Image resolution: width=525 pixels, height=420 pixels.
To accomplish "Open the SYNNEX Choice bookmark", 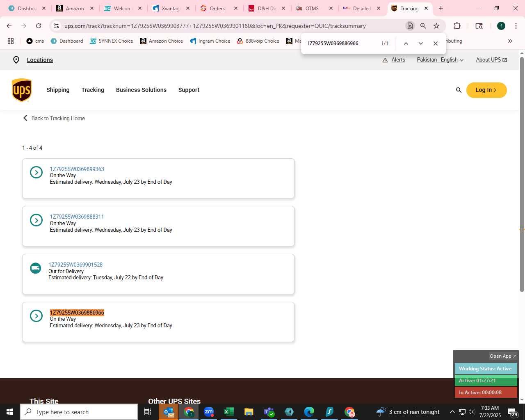I will [x=112, y=41].
